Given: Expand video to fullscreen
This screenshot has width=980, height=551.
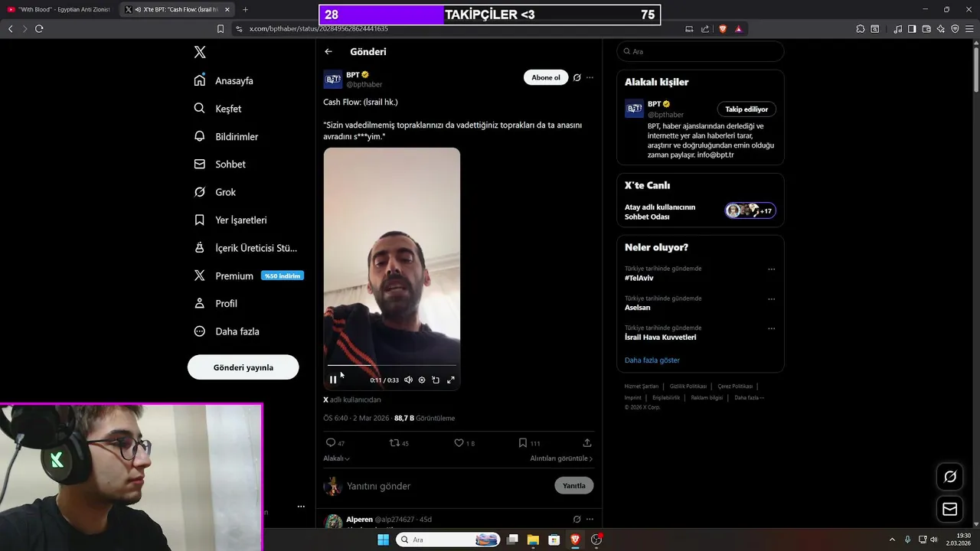Looking at the screenshot, I should click(x=451, y=380).
